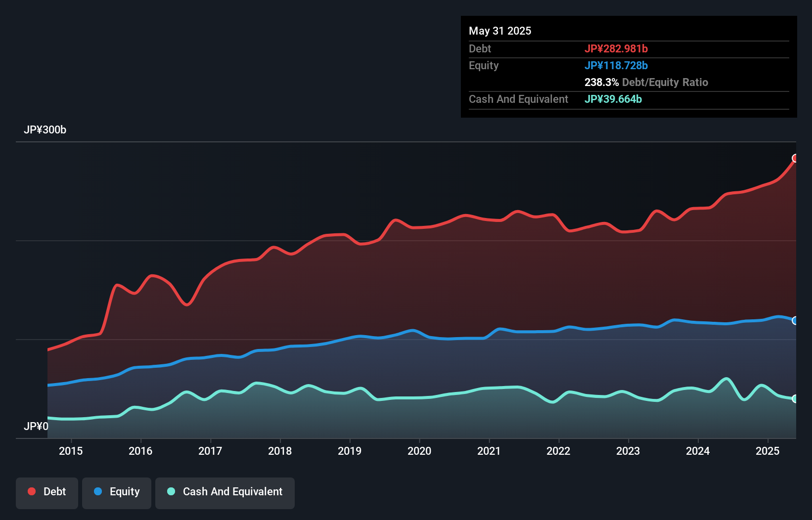Click the JP¥300b y-axis label
Screen dimensions: 812x520
45,130
